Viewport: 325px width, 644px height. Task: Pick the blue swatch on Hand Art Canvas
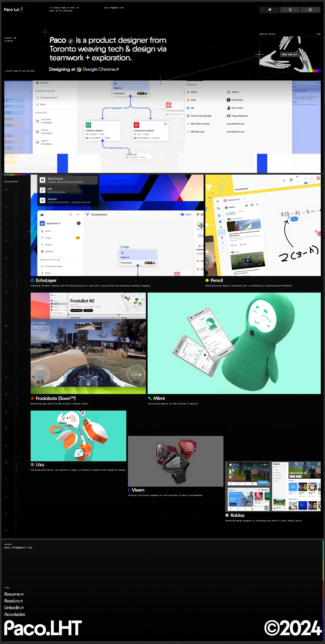coord(319,71)
